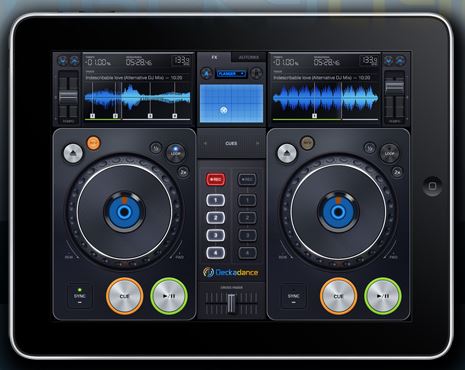This screenshot has height=370, width=465.
Task: Assign the effect to deck A
Action: [x=206, y=73]
